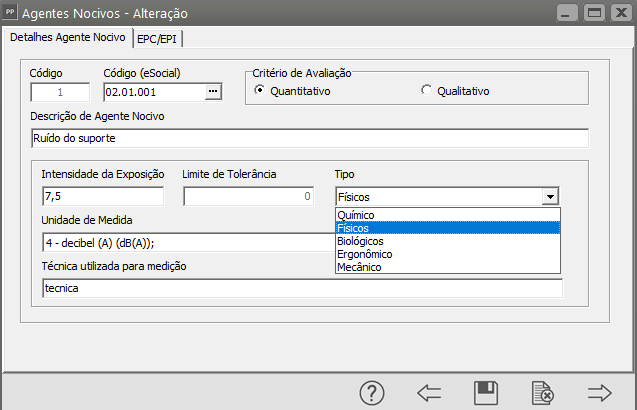
Task: Click the PP application icon in title bar
Action: click(x=12, y=13)
